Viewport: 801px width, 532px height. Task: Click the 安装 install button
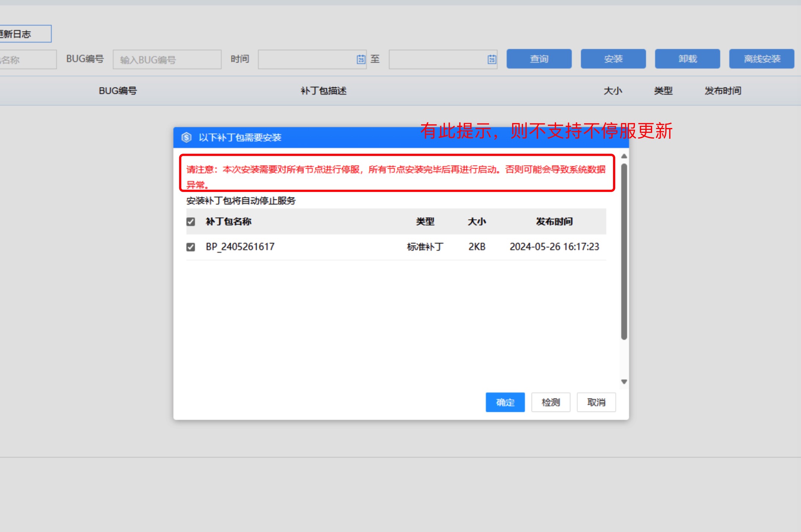613,59
